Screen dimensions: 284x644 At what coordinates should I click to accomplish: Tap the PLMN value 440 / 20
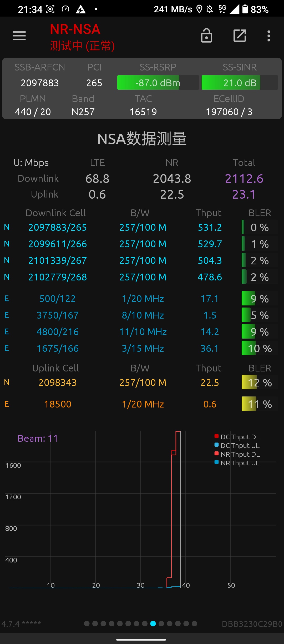[x=33, y=112]
